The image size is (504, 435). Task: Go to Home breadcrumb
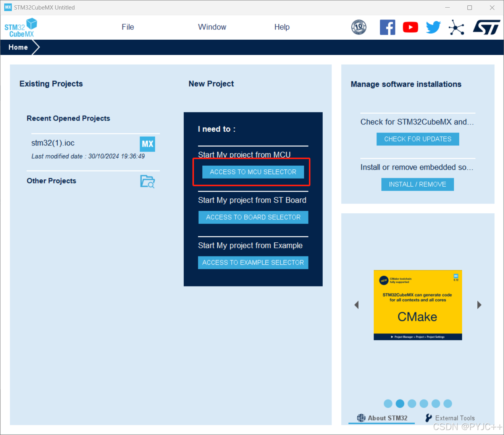coord(18,47)
